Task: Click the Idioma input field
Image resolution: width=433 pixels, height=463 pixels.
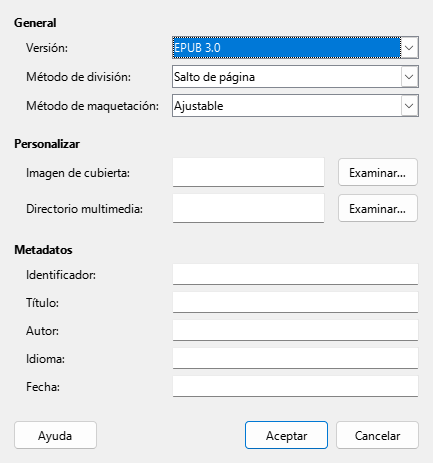Action: click(x=295, y=358)
